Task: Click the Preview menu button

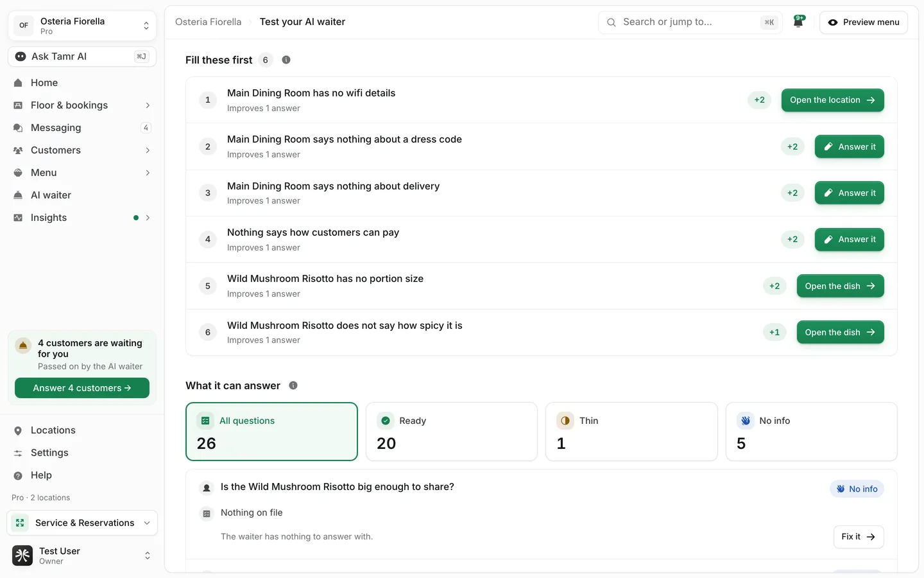Action: (863, 22)
